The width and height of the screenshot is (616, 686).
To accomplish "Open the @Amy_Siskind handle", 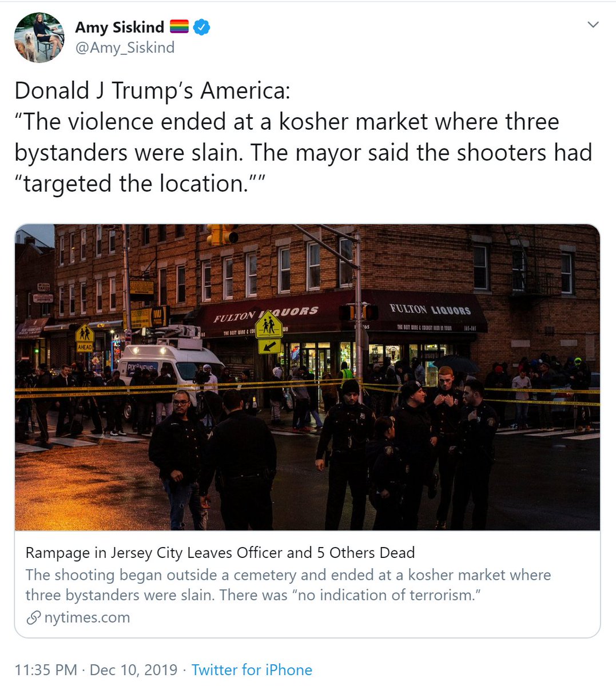I will tap(125, 47).
